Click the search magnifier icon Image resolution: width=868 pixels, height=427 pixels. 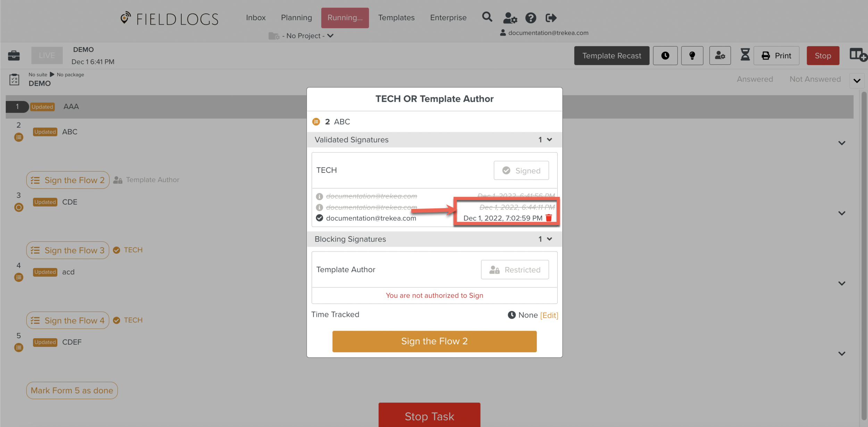(487, 17)
